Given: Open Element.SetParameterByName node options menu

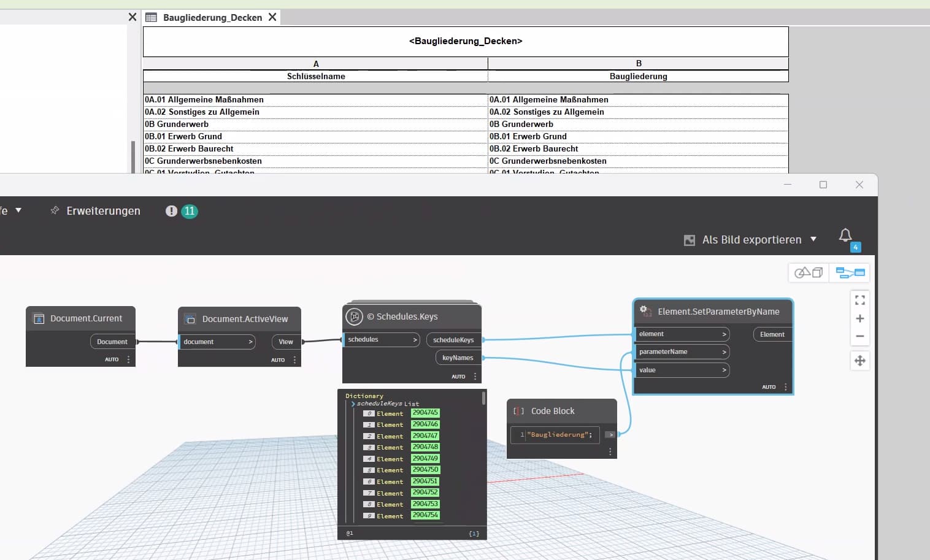Looking at the screenshot, I should [x=786, y=387].
